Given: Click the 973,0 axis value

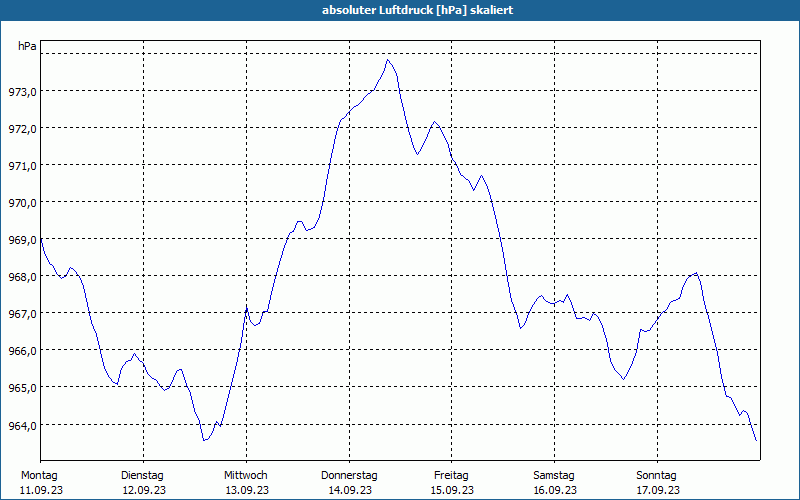Looking at the screenshot, I should point(22,92).
